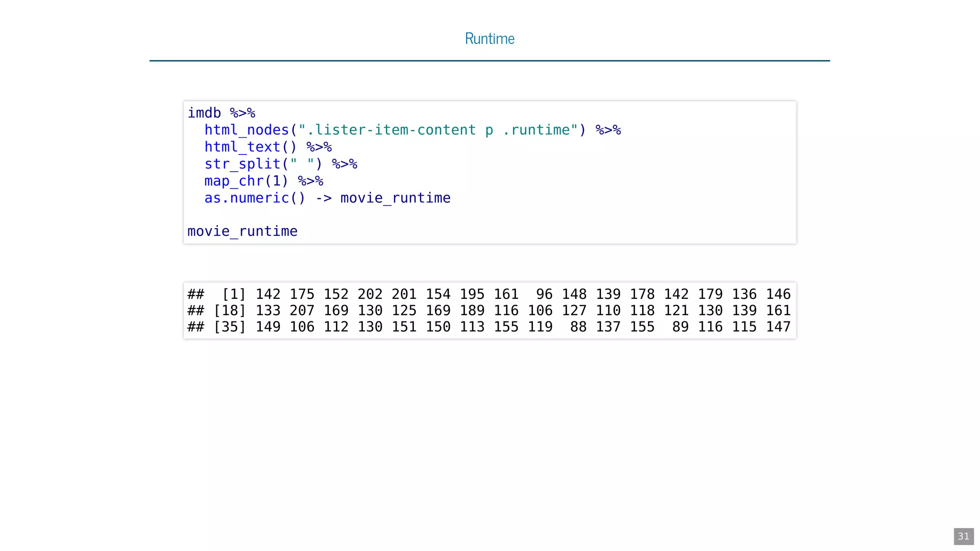The image size is (980, 551).
Task: Click the output row index [35]
Action: [229, 327]
